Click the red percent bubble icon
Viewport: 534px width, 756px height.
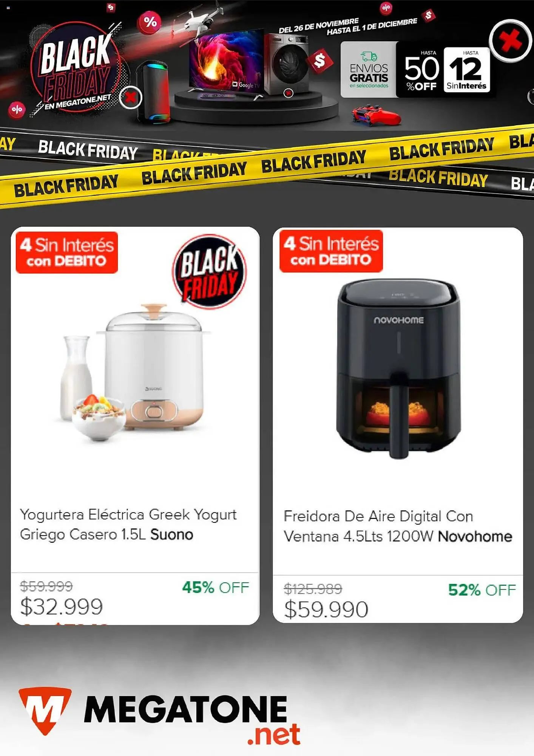[150, 22]
